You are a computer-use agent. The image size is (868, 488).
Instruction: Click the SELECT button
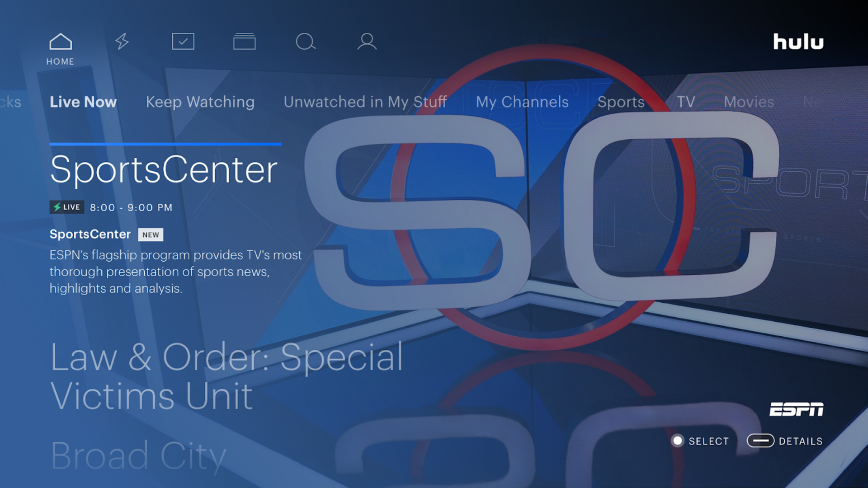pos(700,441)
